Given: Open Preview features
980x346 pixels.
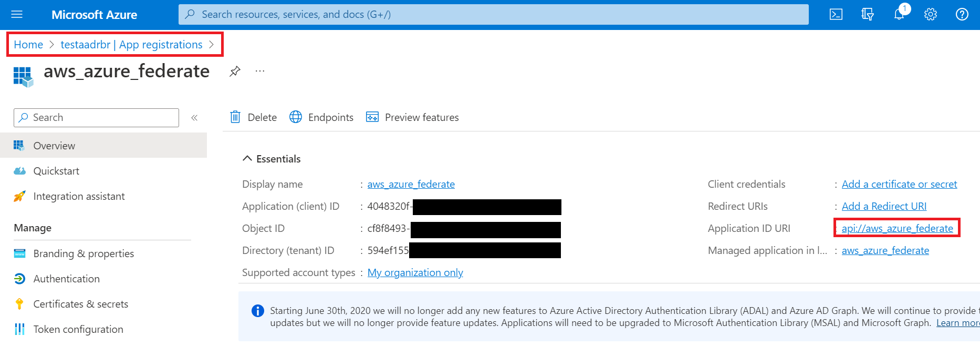Looking at the screenshot, I should (x=412, y=117).
